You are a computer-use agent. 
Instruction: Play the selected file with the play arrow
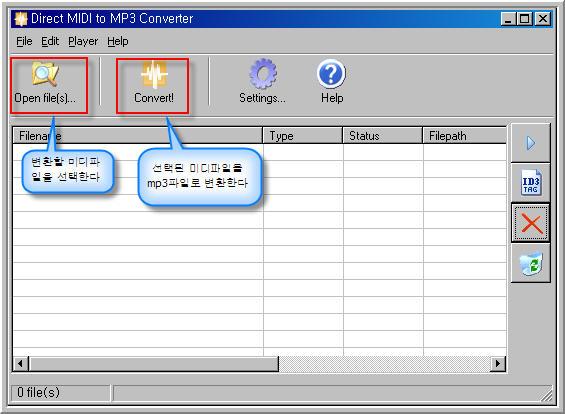(x=530, y=143)
